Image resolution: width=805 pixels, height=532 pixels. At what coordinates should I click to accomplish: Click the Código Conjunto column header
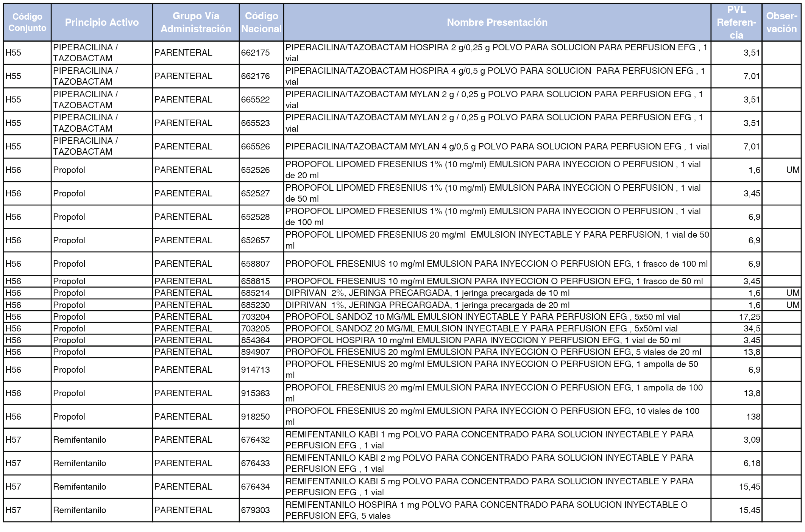[x=27, y=22]
